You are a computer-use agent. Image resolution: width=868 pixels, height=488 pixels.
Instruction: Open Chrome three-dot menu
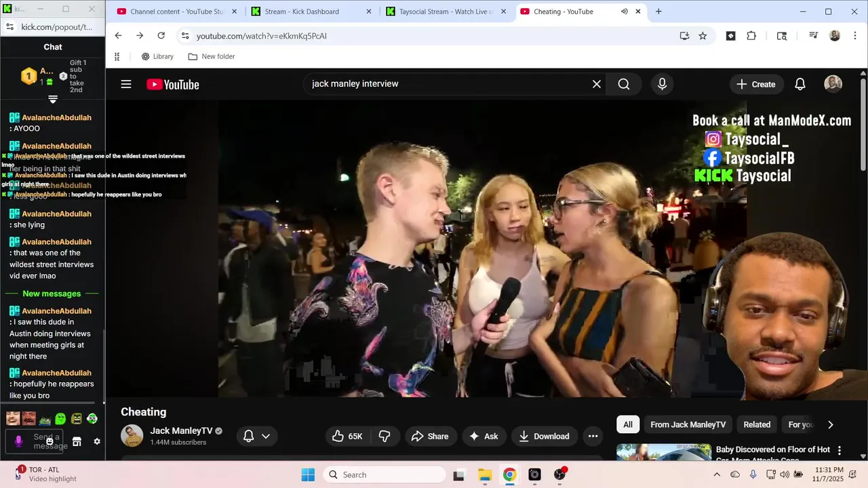855,36
